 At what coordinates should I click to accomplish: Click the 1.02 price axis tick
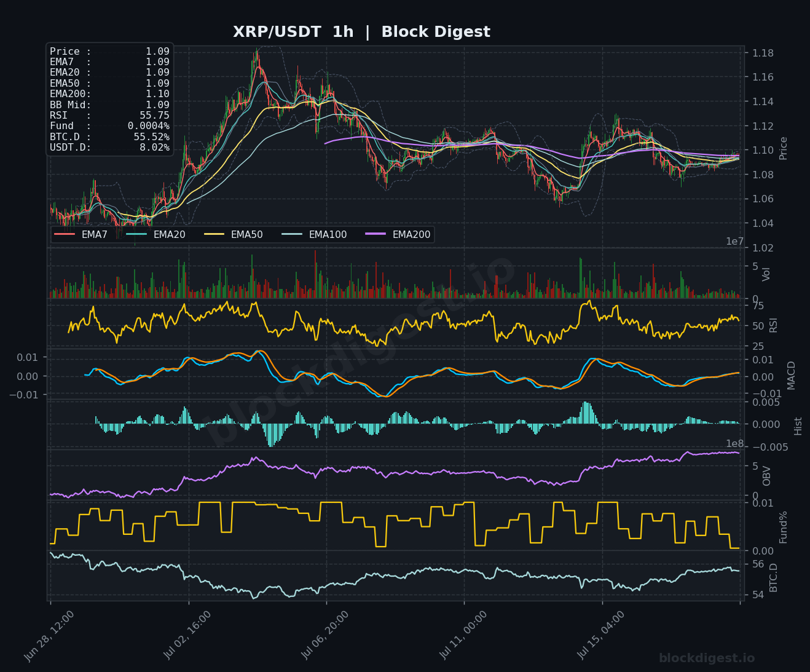[763, 248]
